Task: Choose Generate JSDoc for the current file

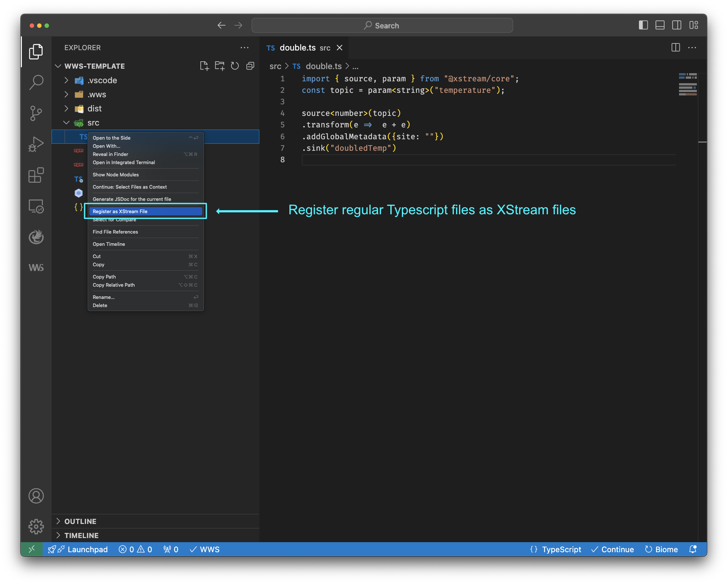Action: pyautogui.click(x=145, y=199)
